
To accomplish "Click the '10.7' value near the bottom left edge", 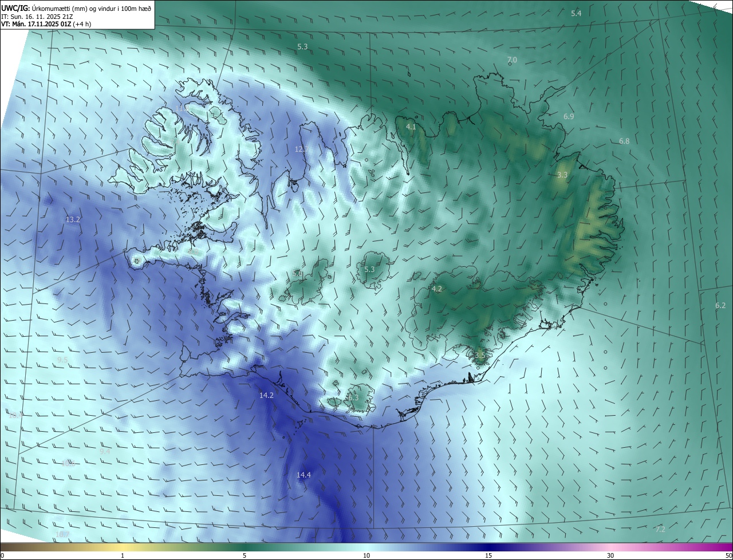I will [x=62, y=535].
